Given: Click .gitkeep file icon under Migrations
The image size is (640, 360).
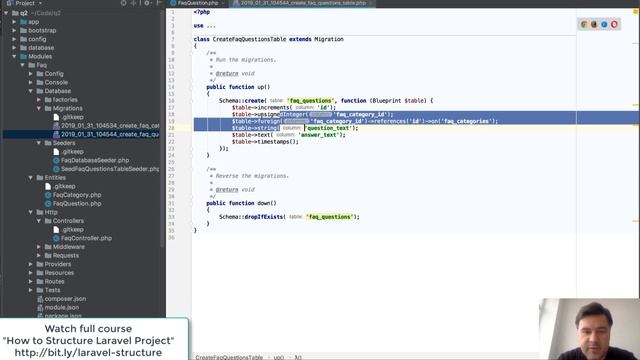Looking at the screenshot, I should (x=56, y=117).
